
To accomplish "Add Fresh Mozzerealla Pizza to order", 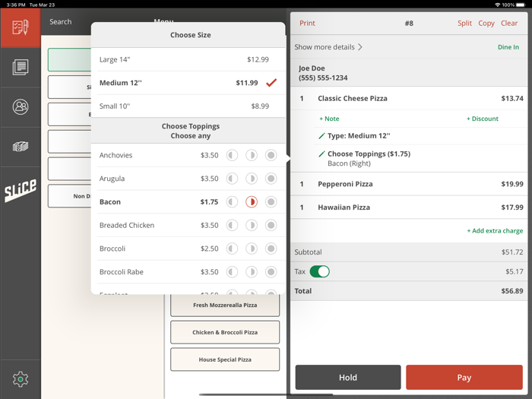I will coord(225,305).
